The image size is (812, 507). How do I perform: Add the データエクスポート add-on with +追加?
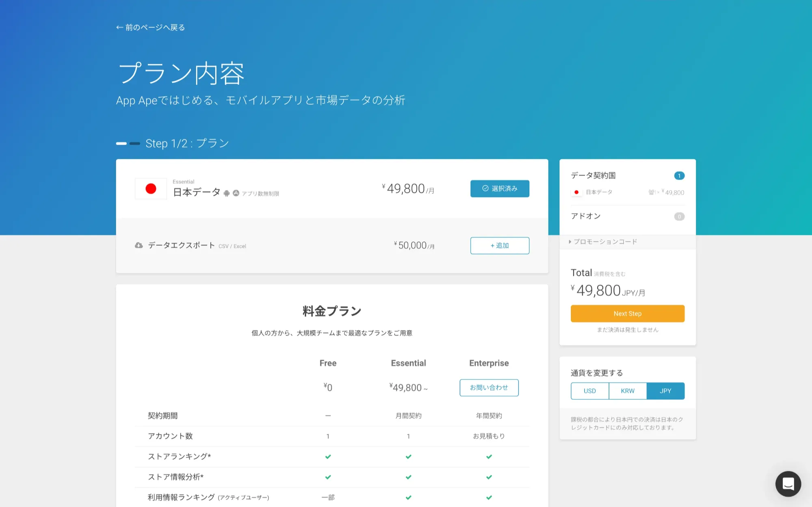pyautogui.click(x=499, y=245)
